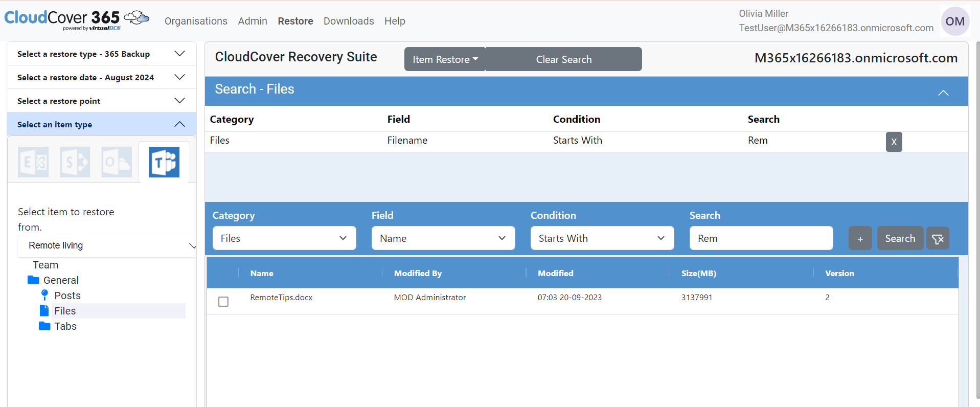The image size is (980, 407).
Task: Click the CloudCover 365 logo
Action: (x=77, y=20)
